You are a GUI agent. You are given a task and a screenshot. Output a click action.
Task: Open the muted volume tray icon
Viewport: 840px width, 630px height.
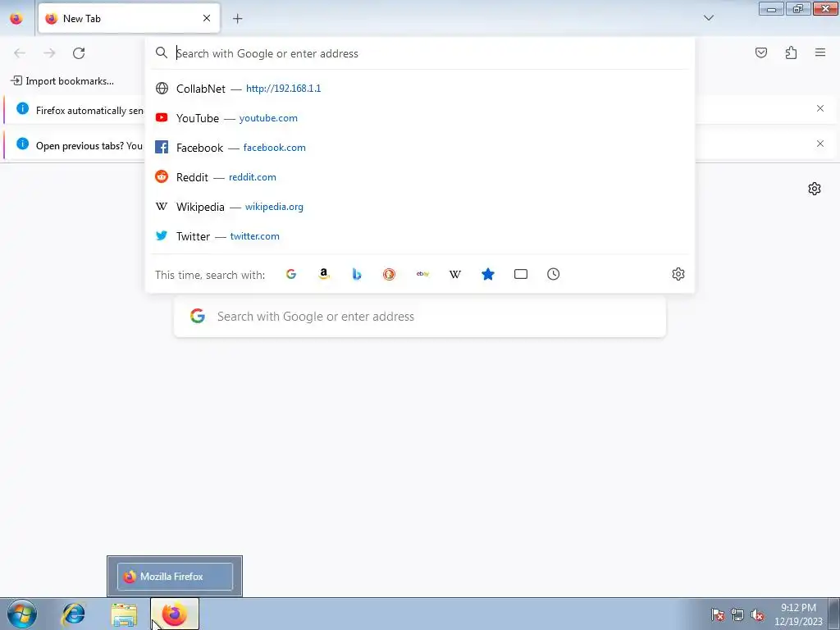pyautogui.click(x=757, y=614)
